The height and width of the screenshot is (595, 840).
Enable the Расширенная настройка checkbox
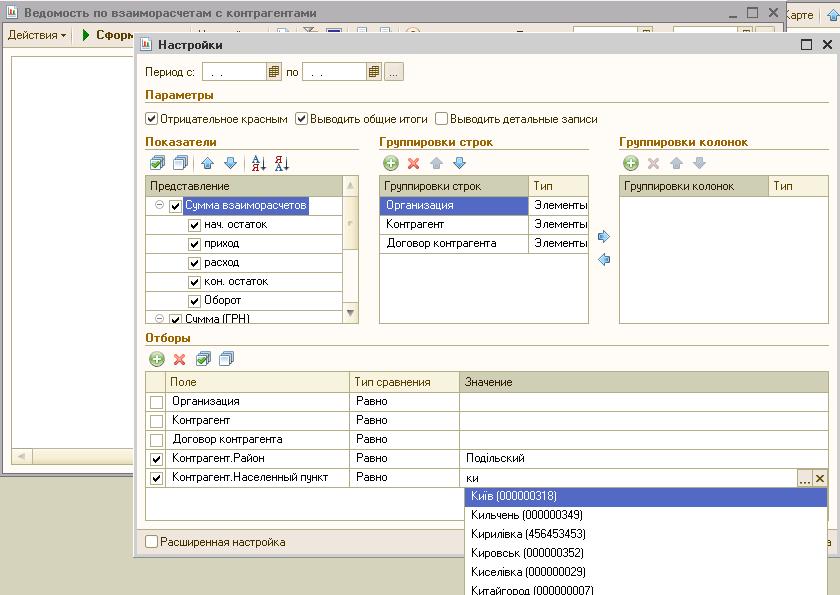[152, 542]
